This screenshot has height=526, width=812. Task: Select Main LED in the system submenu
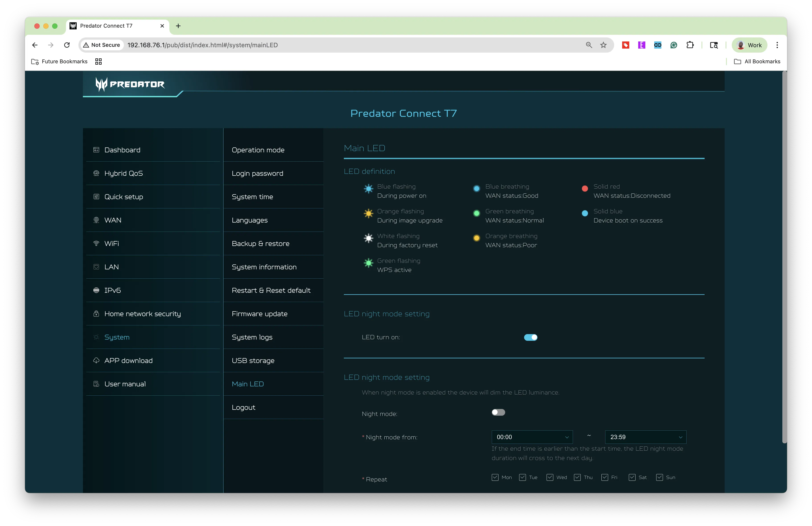[x=273, y=384]
